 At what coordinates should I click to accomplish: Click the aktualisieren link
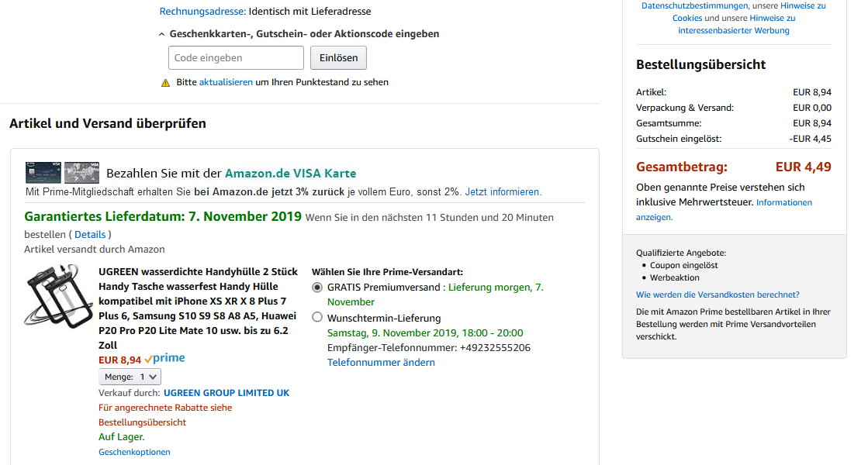coord(226,82)
